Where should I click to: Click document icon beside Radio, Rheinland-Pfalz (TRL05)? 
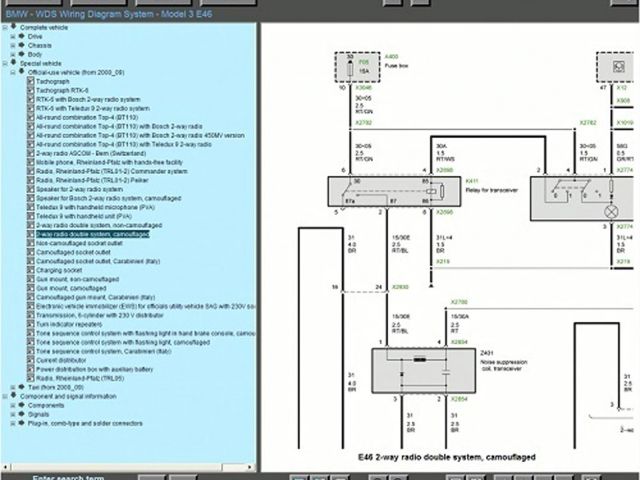(30, 378)
